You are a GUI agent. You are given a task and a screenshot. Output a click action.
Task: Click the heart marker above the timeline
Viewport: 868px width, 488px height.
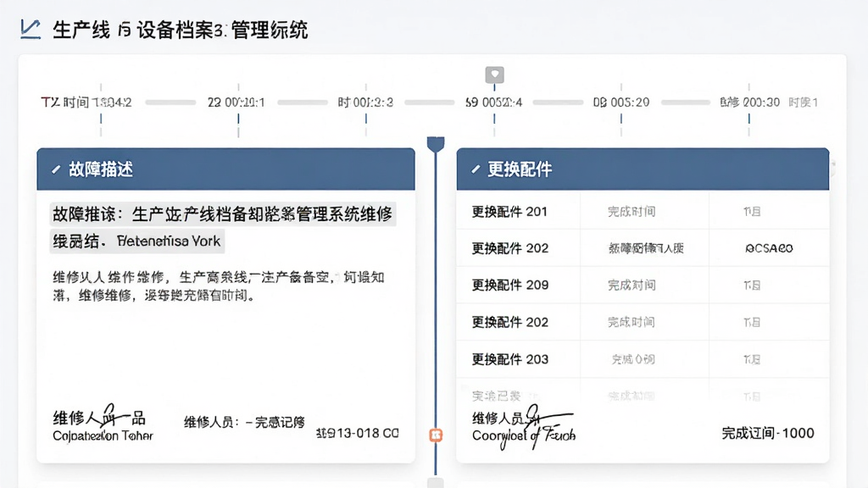(494, 75)
